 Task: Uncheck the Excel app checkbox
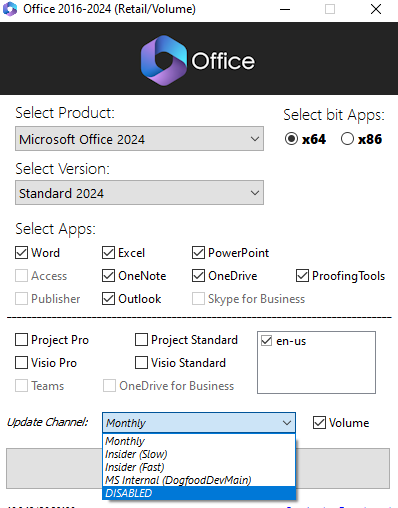click(x=108, y=253)
